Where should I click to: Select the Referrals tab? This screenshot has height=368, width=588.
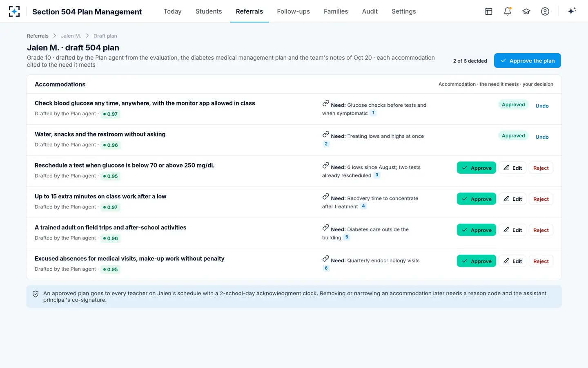[249, 11]
